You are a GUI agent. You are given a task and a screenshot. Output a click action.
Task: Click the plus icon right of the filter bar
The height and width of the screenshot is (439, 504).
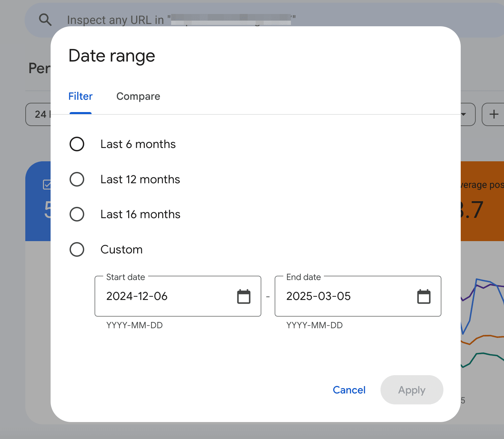pyautogui.click(x=494, y=114)
